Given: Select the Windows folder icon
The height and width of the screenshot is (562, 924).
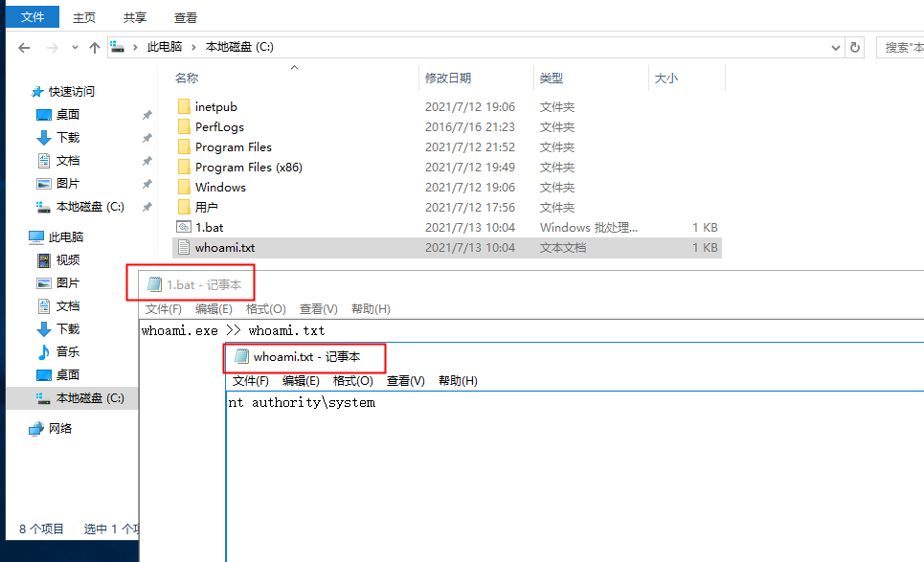Looking at the screenshot, I should coord(184,187).
